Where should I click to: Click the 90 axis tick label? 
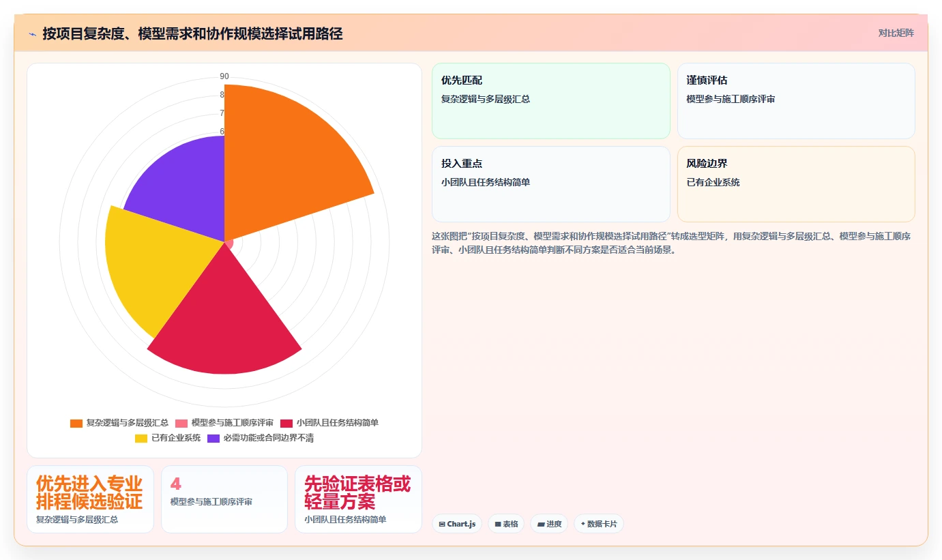224,76
